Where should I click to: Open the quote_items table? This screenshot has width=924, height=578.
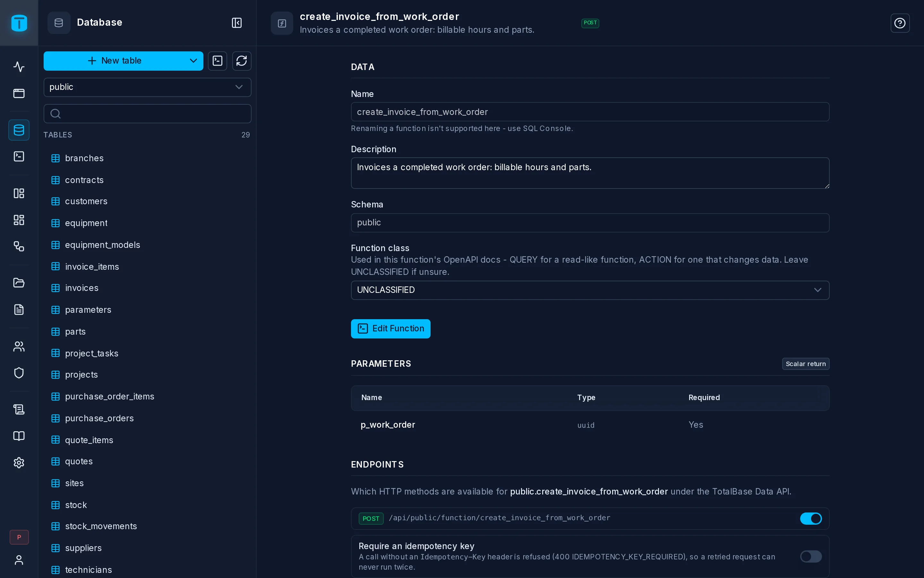[x=147, y=440]
